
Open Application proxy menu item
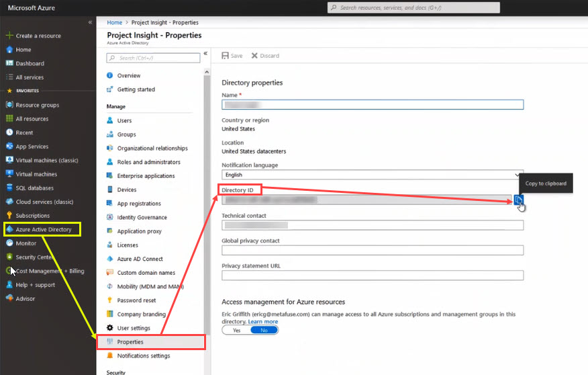(139, 231)
